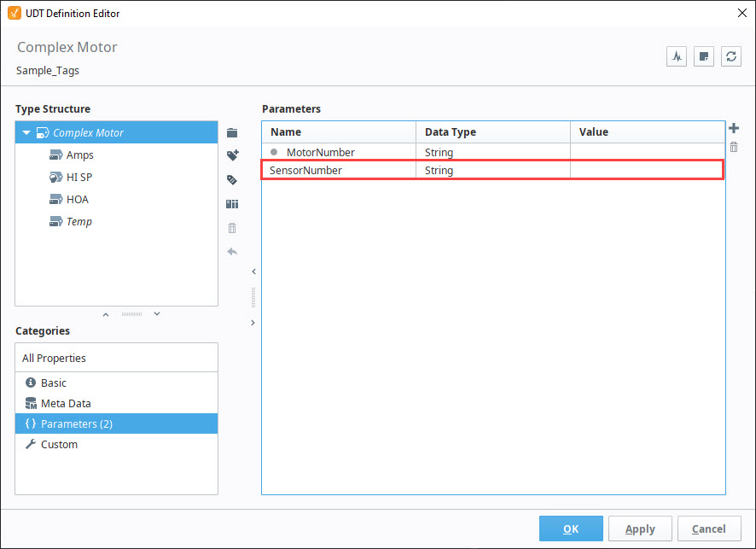Select the Amps tree item
This screenshot has height=549, width=756.
[x=116, y=155]
